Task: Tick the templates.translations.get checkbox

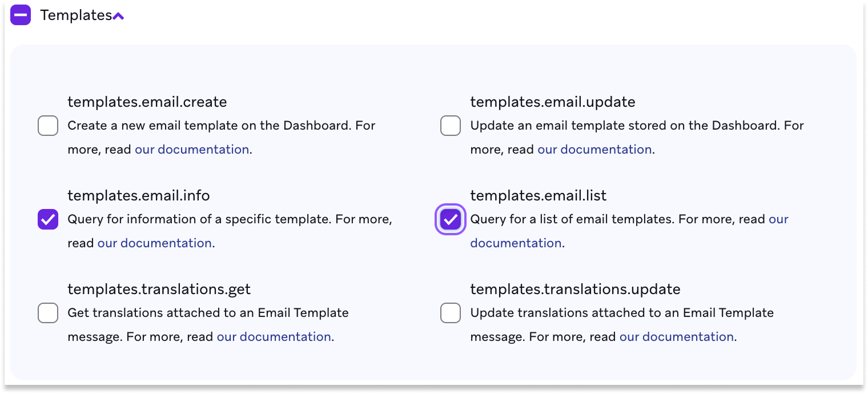Action: tap(48, 313)
